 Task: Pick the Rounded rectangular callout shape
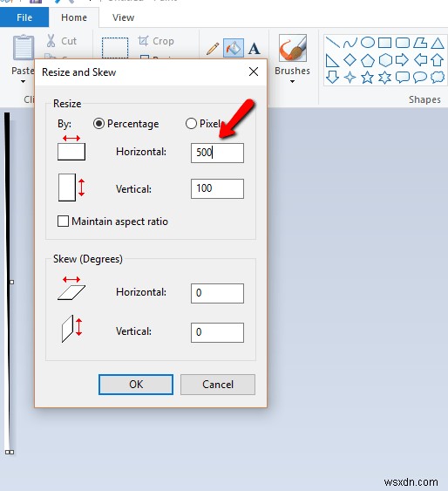tap(403, 77)
